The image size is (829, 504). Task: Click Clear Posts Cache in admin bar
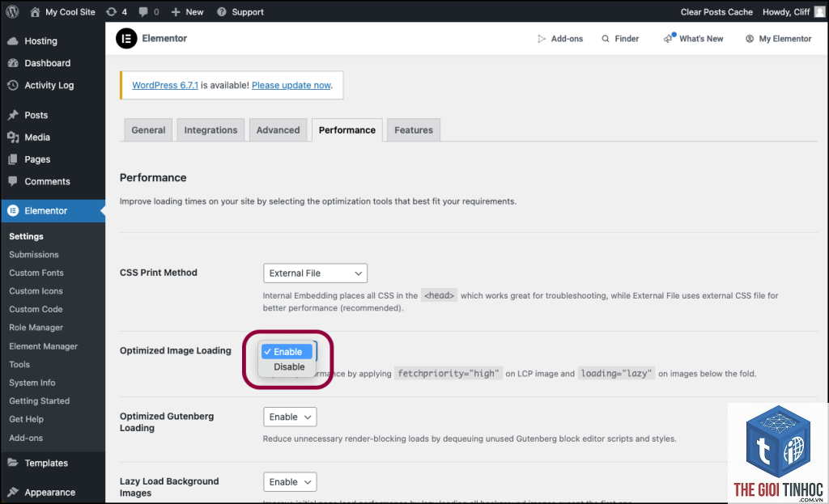[716, 11]
